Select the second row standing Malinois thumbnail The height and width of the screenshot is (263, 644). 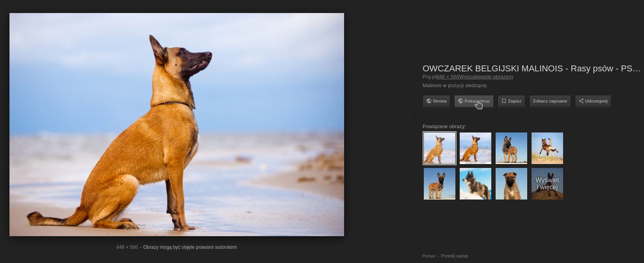(439, 184)
